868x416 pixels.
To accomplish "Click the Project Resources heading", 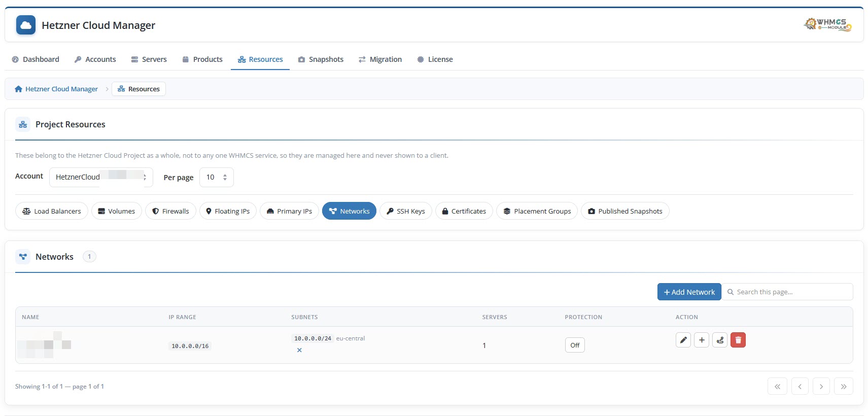I will point(71,124).
